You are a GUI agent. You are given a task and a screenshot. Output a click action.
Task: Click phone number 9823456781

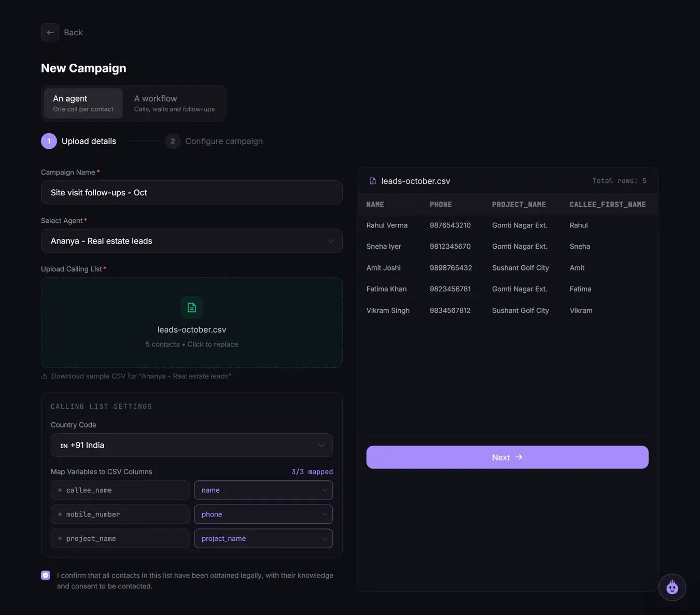(450, 289)
